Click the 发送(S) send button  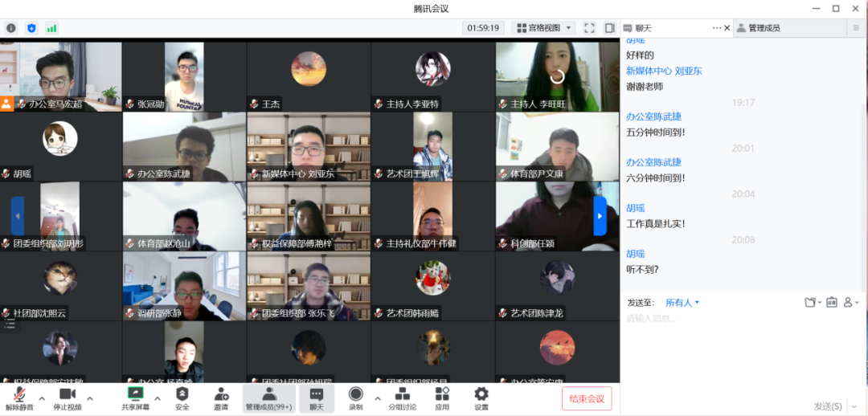[x=828, y=406]
